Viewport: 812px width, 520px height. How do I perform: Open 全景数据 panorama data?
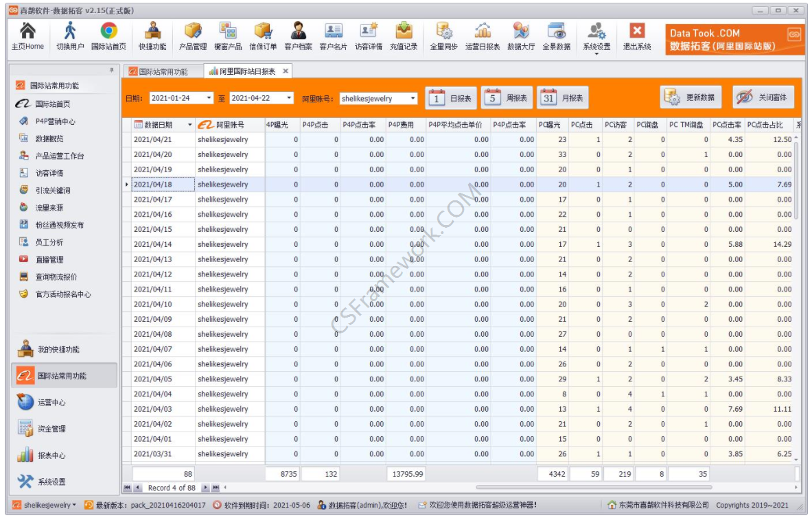point(557,36)
